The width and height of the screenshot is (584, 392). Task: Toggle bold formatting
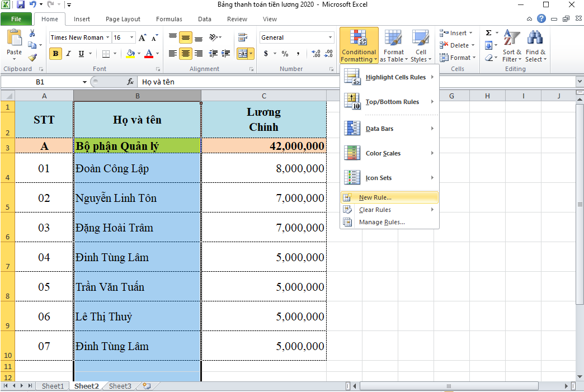pyautogui.click(x=55, y=54)
